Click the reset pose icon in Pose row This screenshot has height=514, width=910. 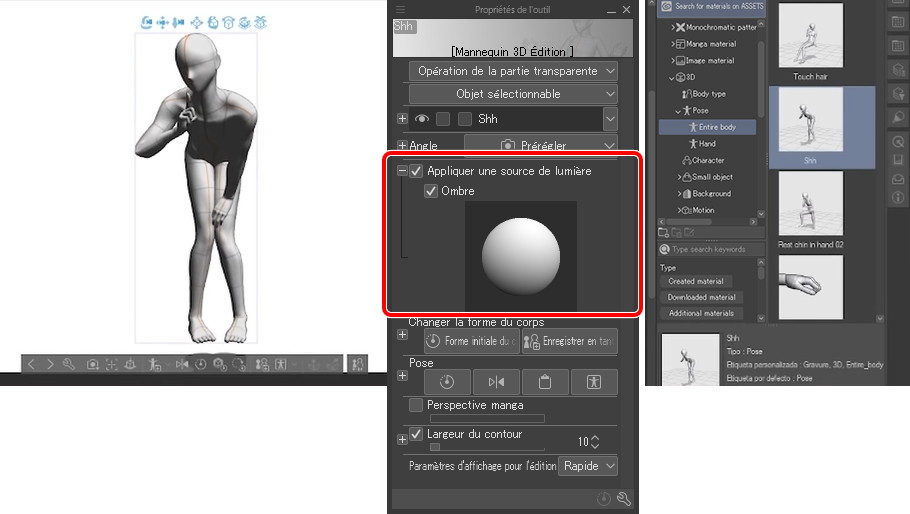(446, 382)
